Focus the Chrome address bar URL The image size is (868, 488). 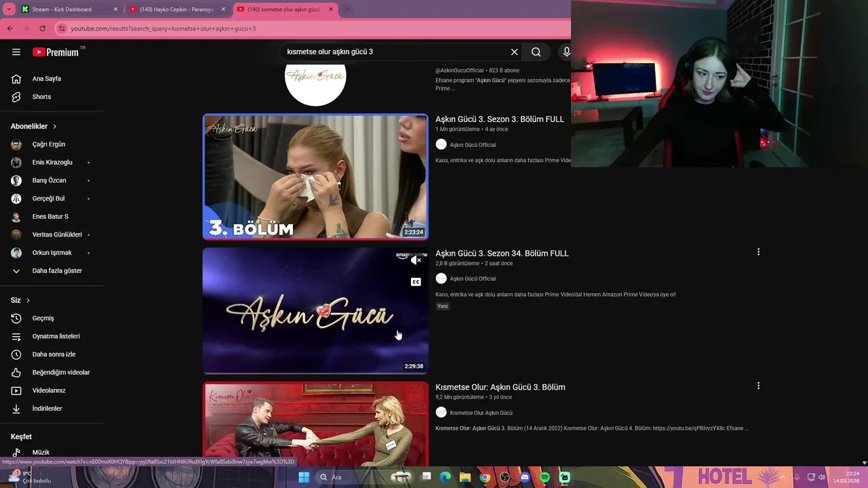[312, 28]
